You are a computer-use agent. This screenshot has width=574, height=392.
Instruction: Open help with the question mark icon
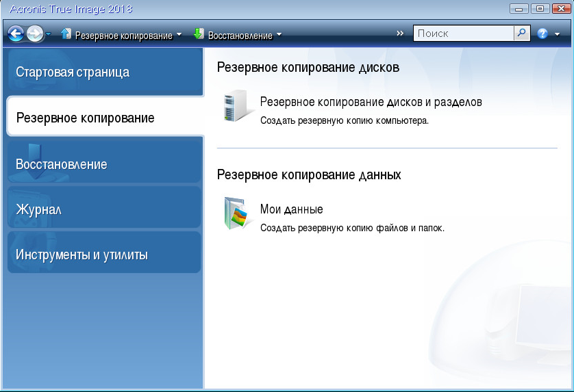pyautogui.click(x=542, y=34)
